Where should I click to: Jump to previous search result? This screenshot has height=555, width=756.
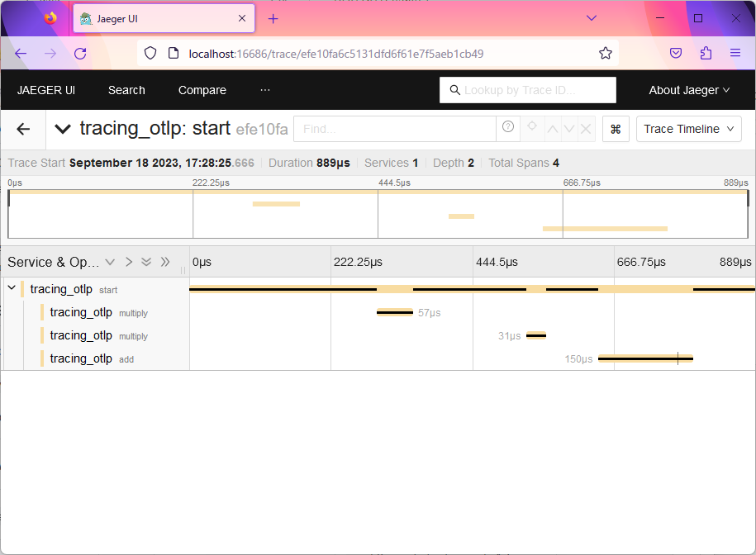point(553,129)
